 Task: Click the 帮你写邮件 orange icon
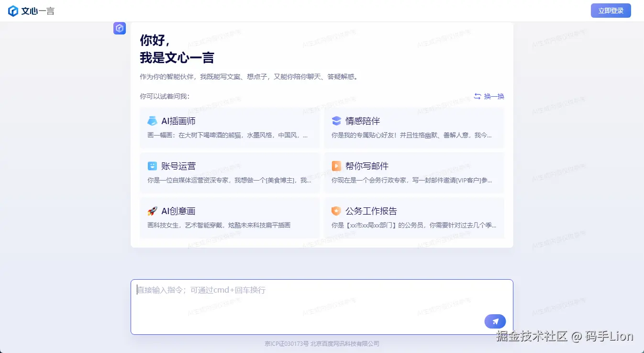336,166
